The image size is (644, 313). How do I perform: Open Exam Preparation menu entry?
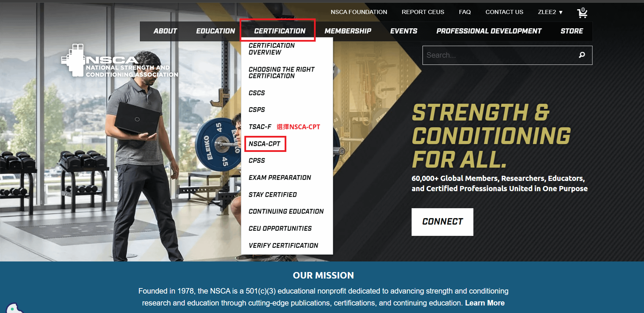click(x=280, y=177)
